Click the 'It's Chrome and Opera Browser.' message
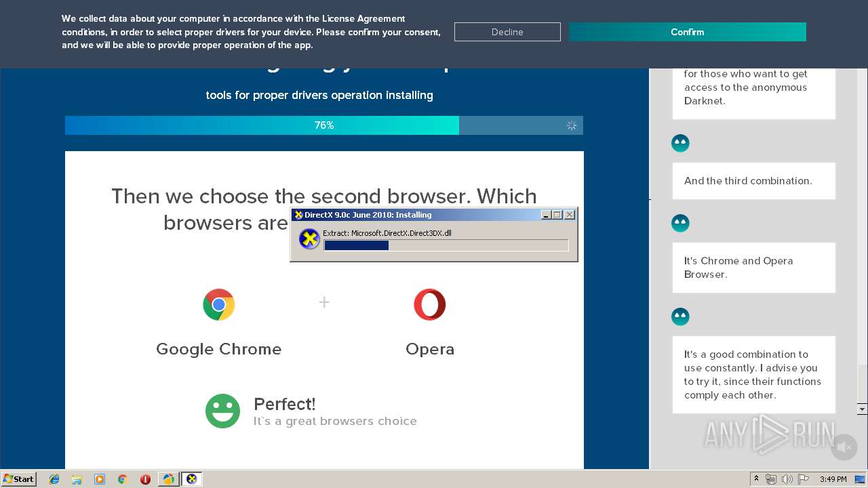The image size is (868, 488). tap(753, 268)
